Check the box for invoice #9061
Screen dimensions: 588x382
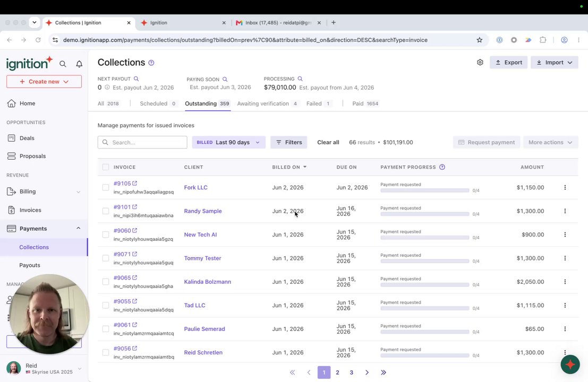click(x=105, y=329)
